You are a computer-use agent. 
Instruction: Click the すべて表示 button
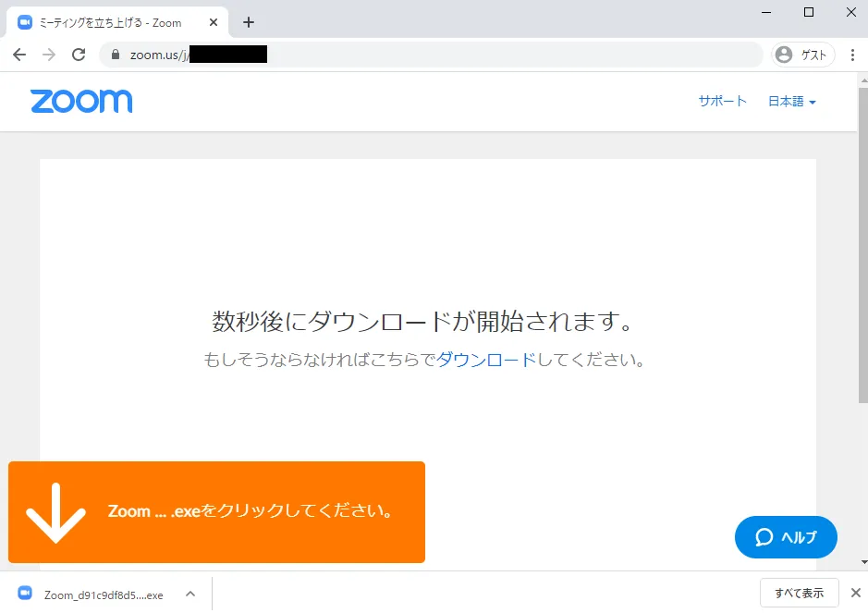pos(799,593)
